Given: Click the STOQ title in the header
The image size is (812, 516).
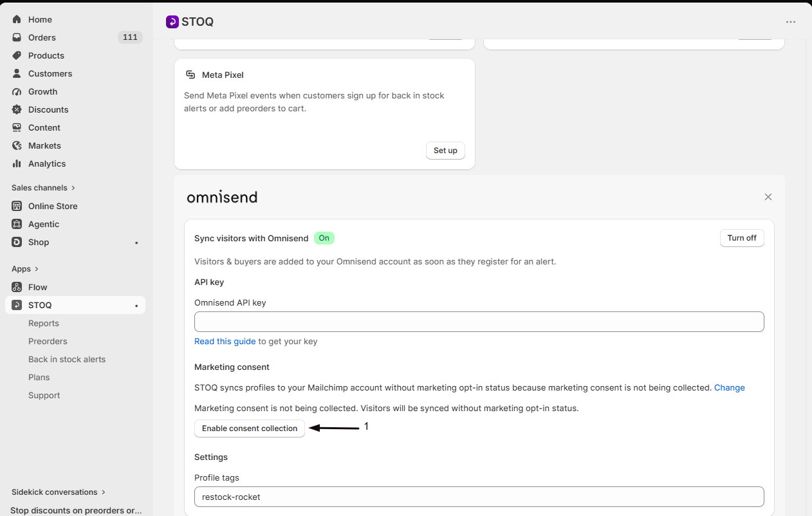Looking at the screenshot, I should tap(198, 22).
